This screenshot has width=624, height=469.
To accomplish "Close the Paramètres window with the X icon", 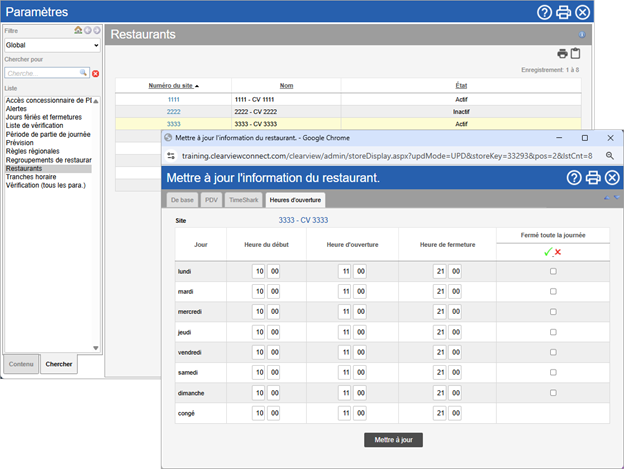I will point(583,12).
